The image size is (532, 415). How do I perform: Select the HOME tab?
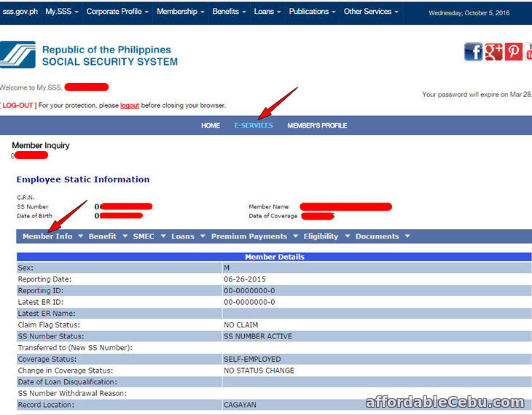[x=211, y=125]
